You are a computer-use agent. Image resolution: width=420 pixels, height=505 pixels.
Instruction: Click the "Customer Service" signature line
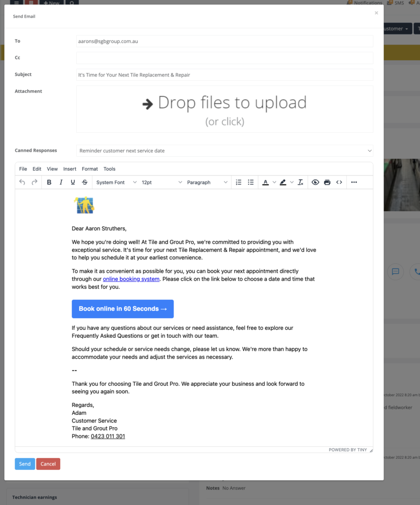[x=94, y=421]
